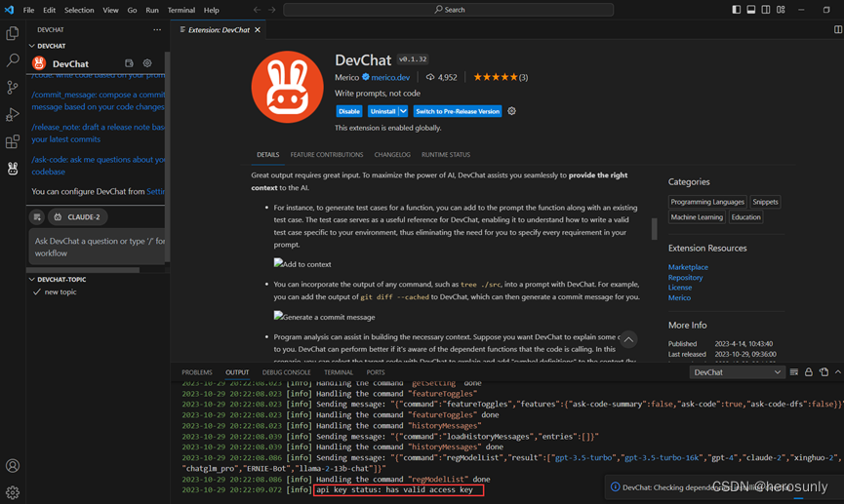Image resolution: width=844 pixels, height=504 pixels.
Task: Focus the Ask DevChat question input
Action: [x=97, y=247]
